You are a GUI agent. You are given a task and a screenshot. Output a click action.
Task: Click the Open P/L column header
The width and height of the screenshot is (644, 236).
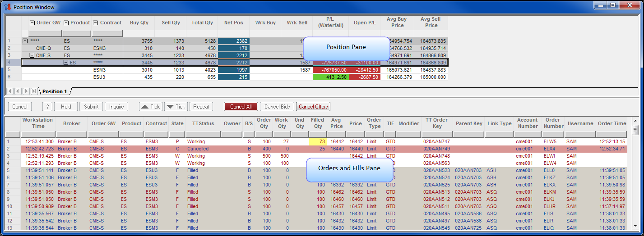pos(365,23)
